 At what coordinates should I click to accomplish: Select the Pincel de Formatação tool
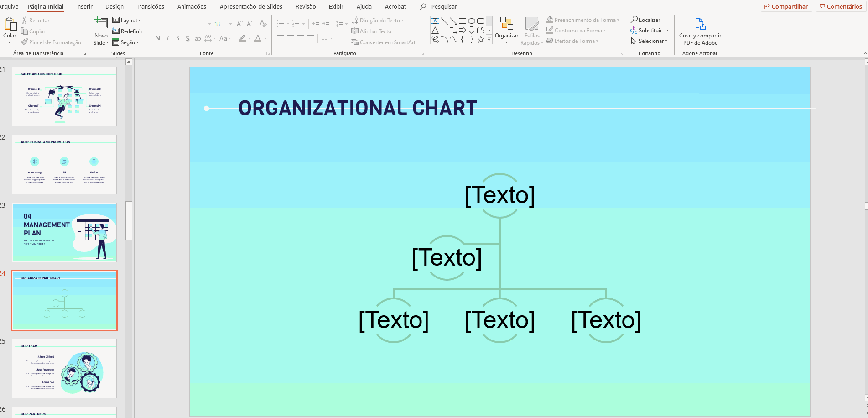51,42
